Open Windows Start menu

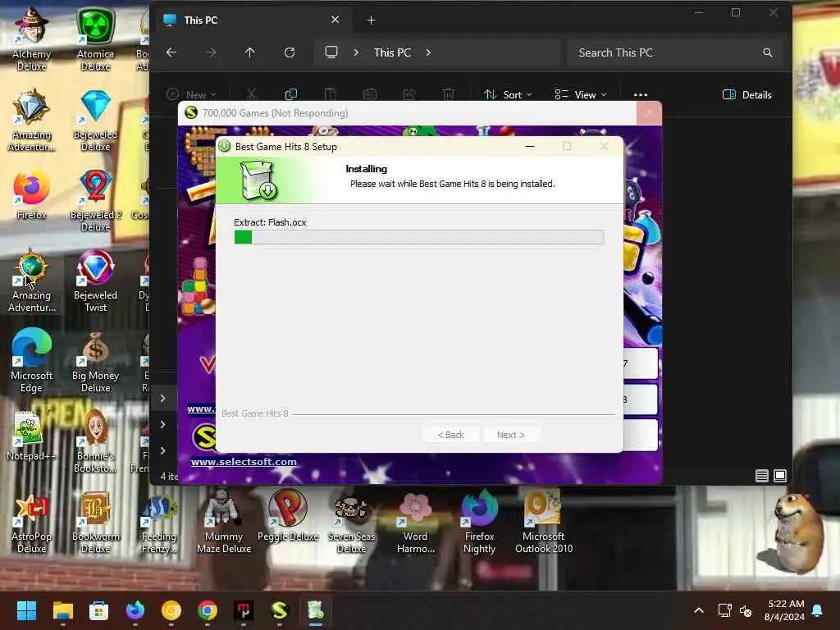(26, 610)
